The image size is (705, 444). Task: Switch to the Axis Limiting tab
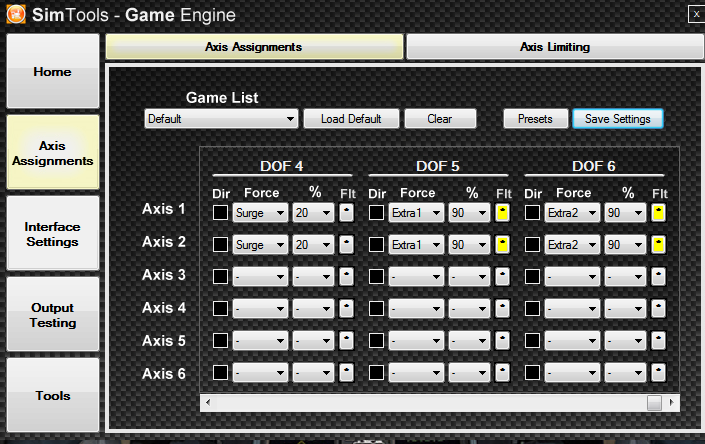555,47
